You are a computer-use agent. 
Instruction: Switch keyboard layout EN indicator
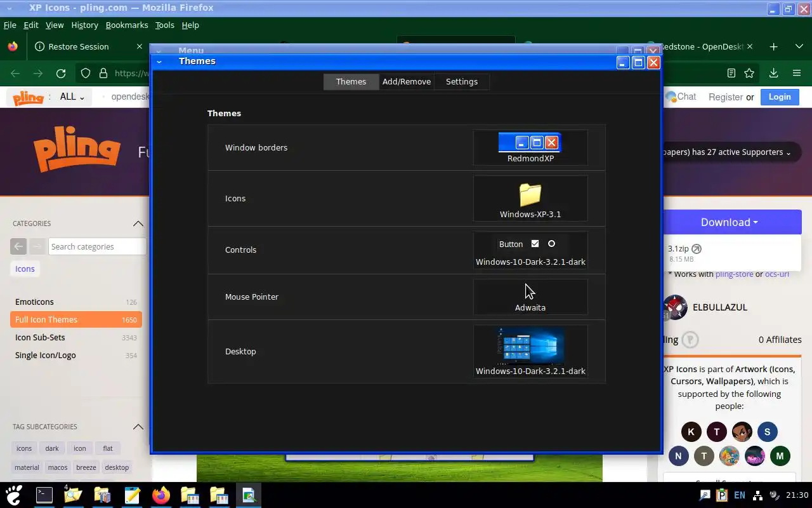point(740,495)
